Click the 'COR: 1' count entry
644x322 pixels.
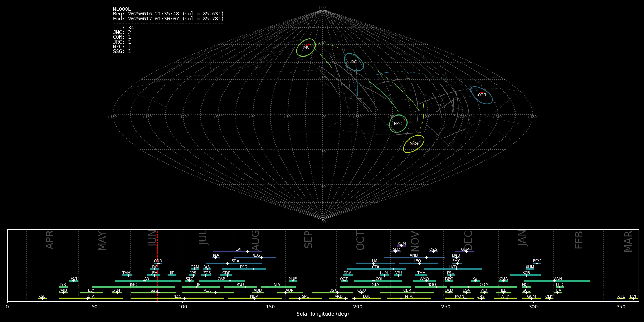[122, 37]
